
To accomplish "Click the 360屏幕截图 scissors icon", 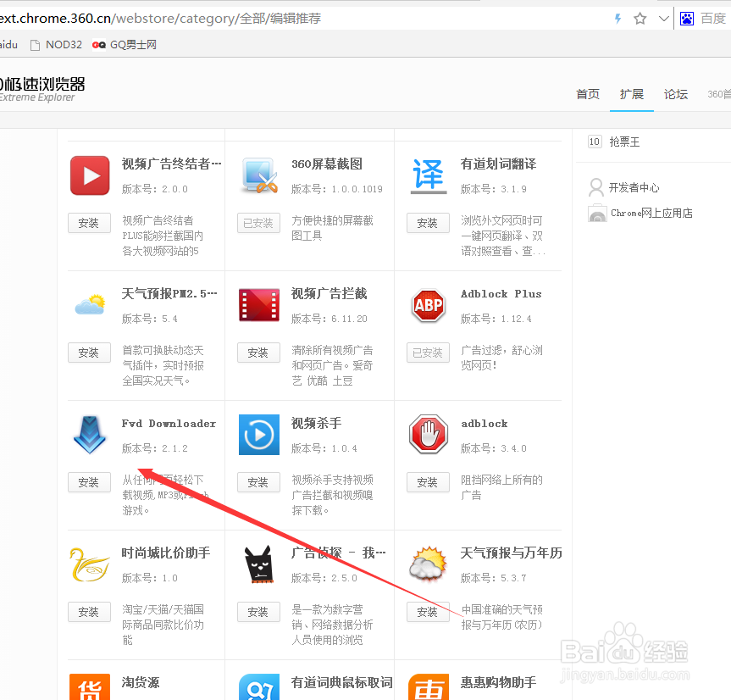I will (259, 175).
